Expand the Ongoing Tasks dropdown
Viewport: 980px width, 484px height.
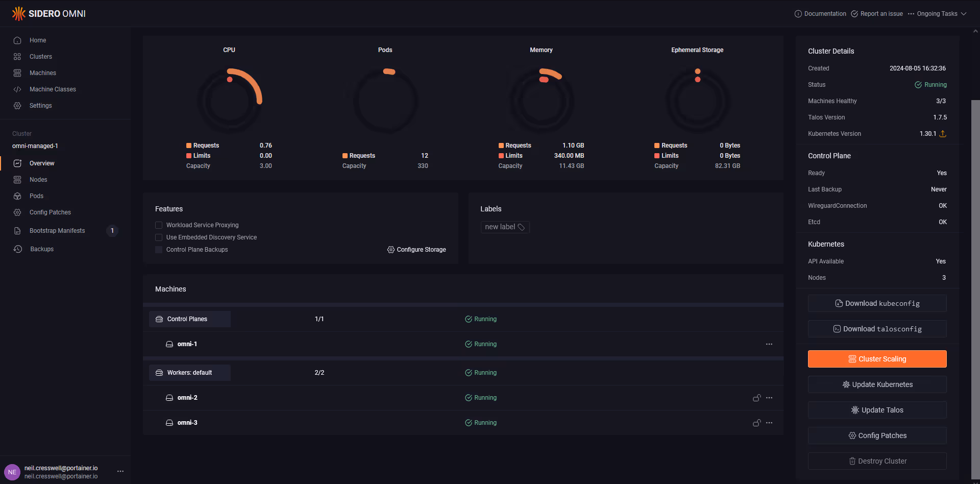tap(937, 14)
